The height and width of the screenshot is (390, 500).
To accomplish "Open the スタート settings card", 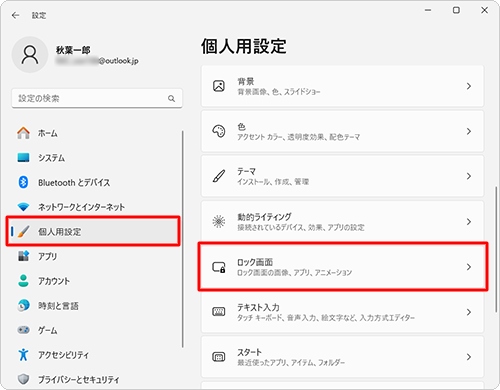I will tap(342, 357).
